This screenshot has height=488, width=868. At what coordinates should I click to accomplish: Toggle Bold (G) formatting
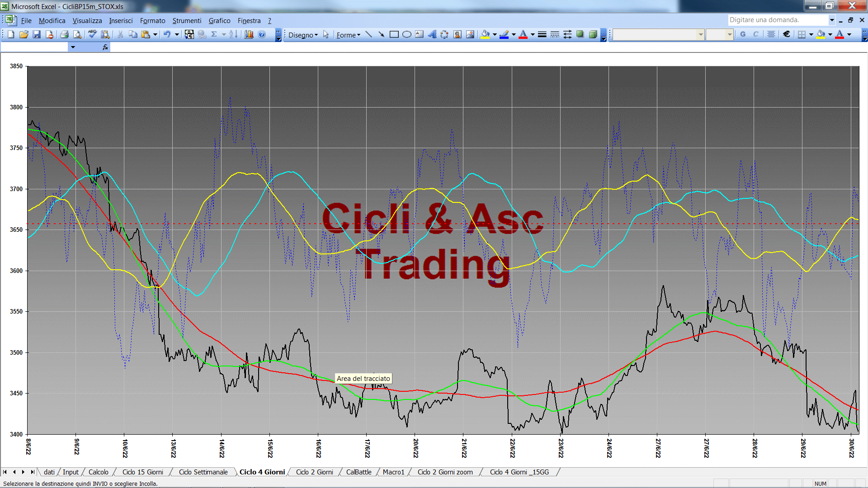(x=743, y=34)
